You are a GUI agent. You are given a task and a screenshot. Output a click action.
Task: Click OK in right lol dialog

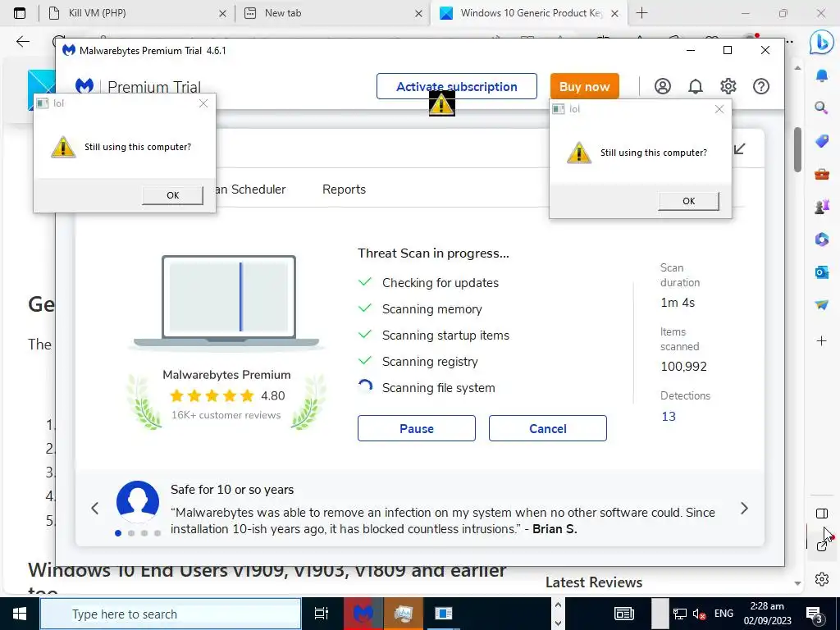tap(688, 201)
